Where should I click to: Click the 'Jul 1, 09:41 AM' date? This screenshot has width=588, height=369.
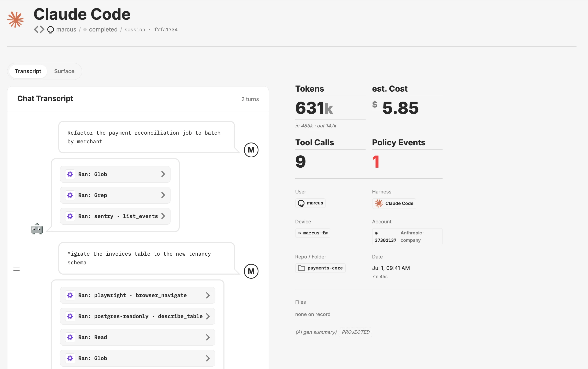[391, 268]
